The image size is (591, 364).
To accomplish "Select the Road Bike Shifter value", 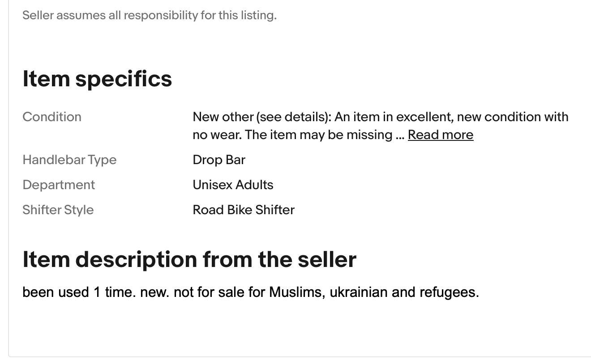I will 244,210.
